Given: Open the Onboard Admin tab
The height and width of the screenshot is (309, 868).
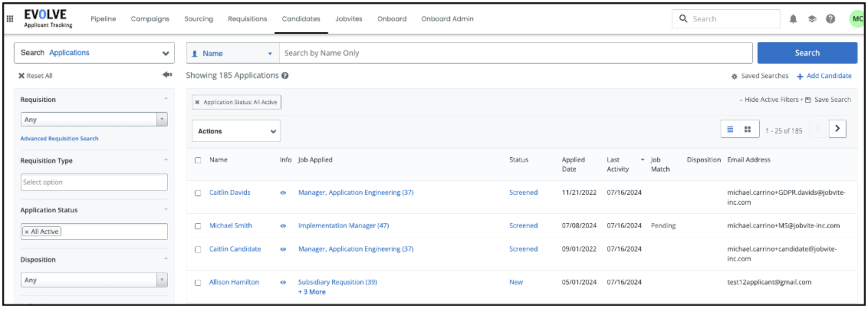Looking at the screenshot, I should pos(447,19).
